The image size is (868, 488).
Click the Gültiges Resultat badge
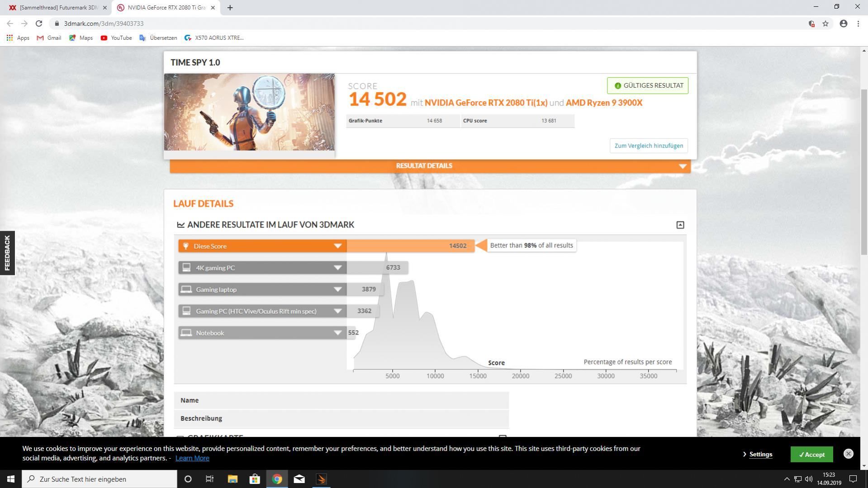(x=648, y=85)
